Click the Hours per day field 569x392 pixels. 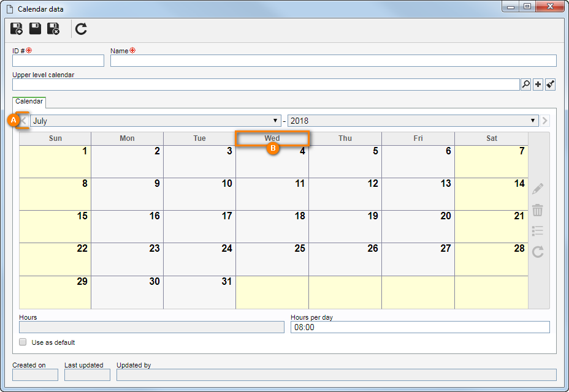[420, 327]
